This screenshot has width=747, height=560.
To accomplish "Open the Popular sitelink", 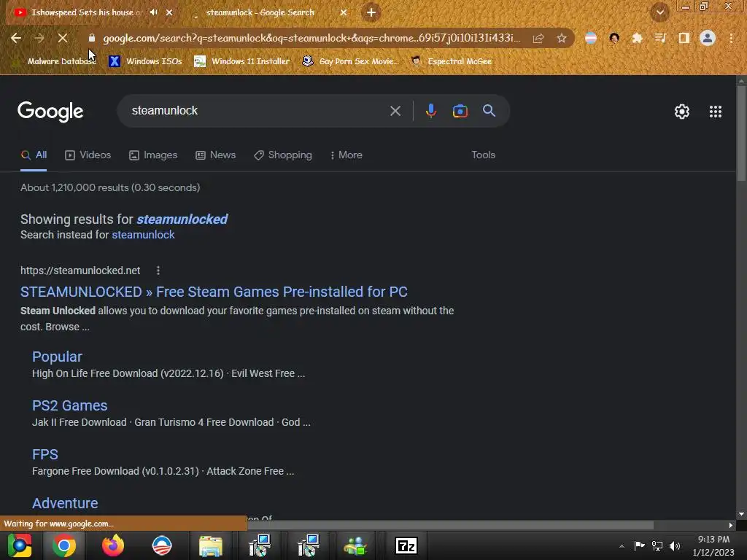I will click(x=57, y=357).
